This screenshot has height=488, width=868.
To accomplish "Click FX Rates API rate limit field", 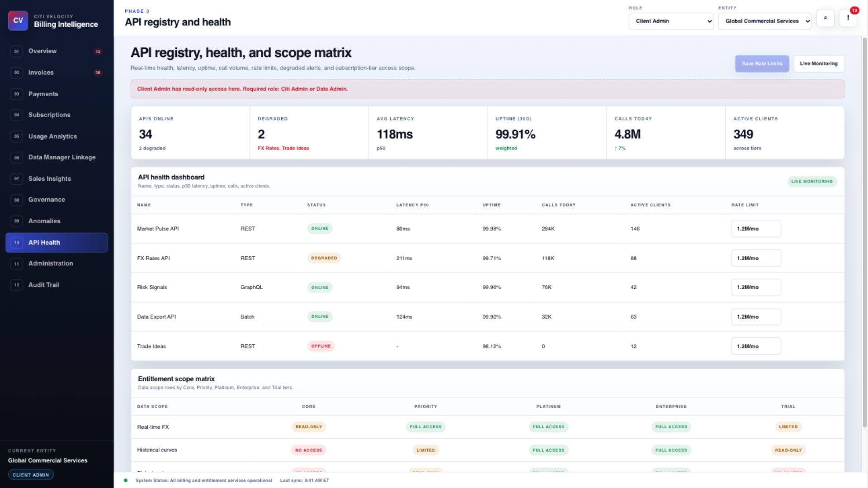I will coord(756,258).
